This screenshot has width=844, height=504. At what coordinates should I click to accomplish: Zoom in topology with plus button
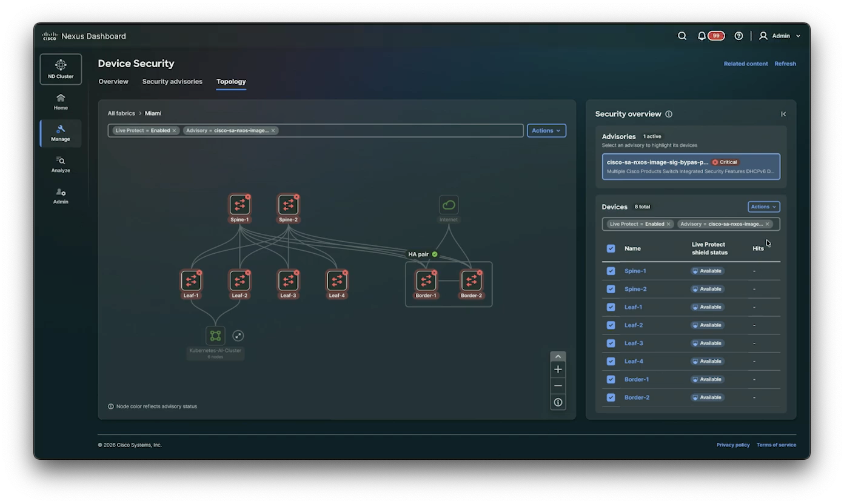click(558, 370)
